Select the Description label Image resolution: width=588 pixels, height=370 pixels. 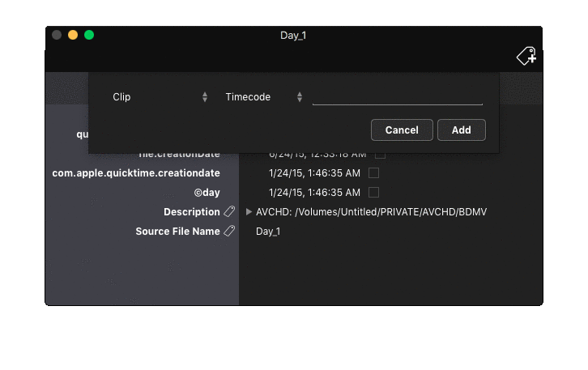coord(192,212)
